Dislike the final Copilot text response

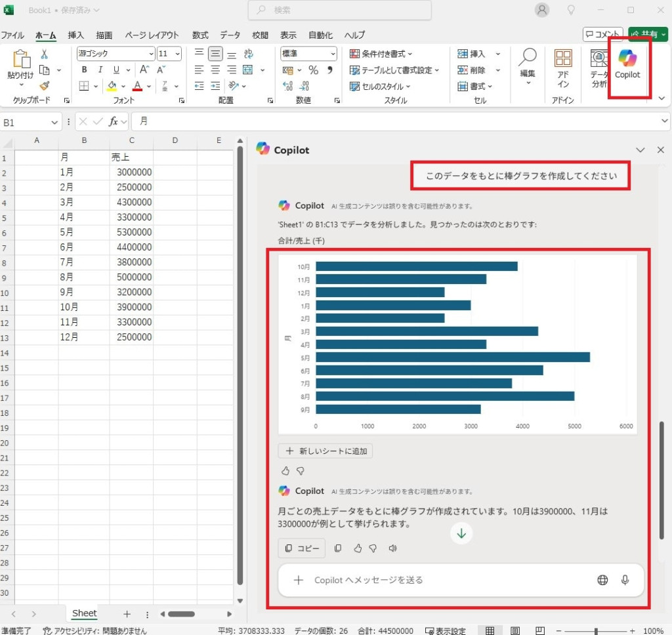[373, 548]
